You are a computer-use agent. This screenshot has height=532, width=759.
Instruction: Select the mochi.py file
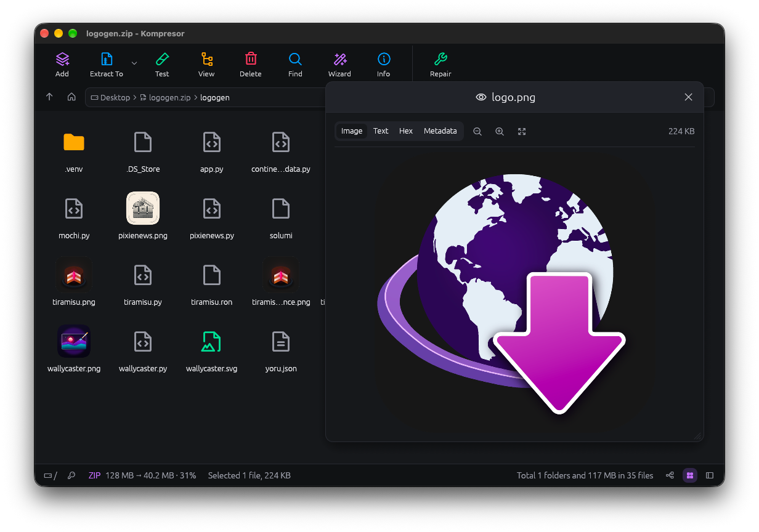pos(74,217)
